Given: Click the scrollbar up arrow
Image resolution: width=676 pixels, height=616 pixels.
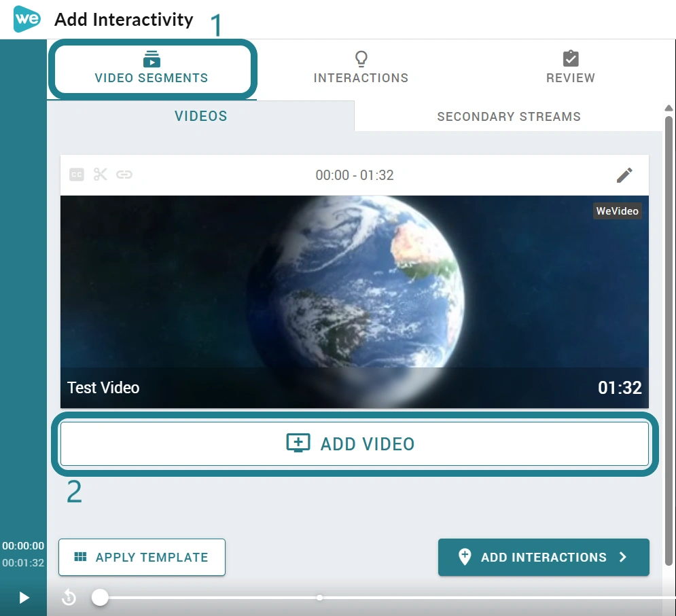Looking at the screenshot, I should point(669,108).
